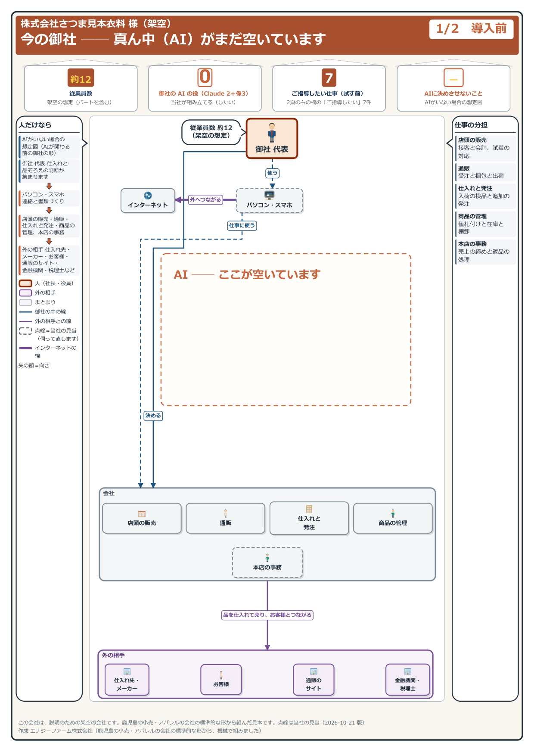Click the 人だけなら panel heading
534x756 pixels.
(x=35, y=125)
